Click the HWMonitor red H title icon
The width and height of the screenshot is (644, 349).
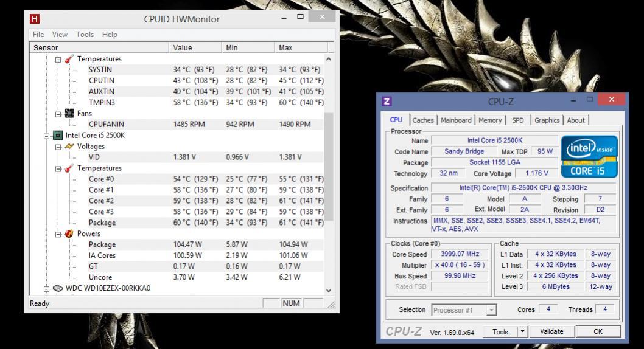pos(35,19)
